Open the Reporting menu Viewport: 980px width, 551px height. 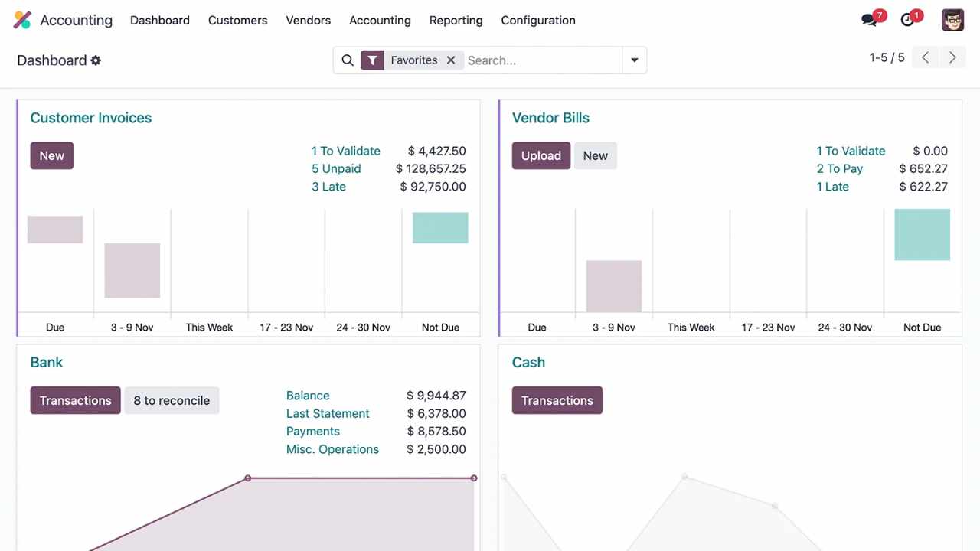tap(456, 21)
